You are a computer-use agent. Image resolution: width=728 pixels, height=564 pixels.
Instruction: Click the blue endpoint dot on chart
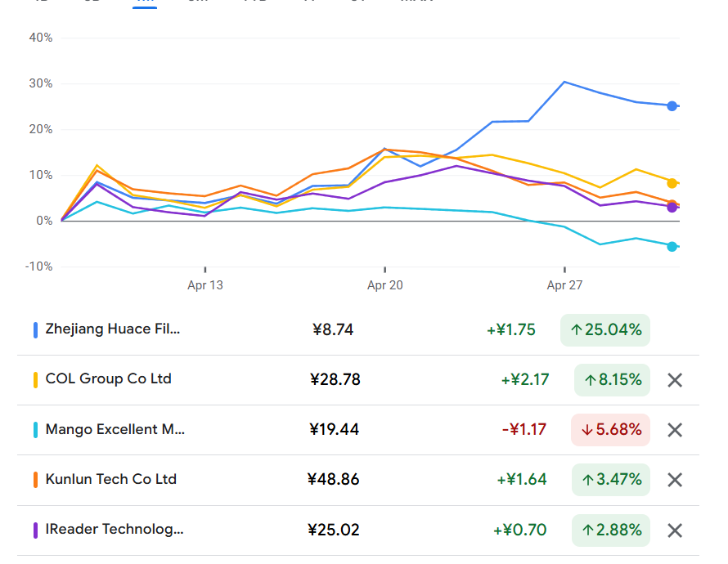[672, 106]
